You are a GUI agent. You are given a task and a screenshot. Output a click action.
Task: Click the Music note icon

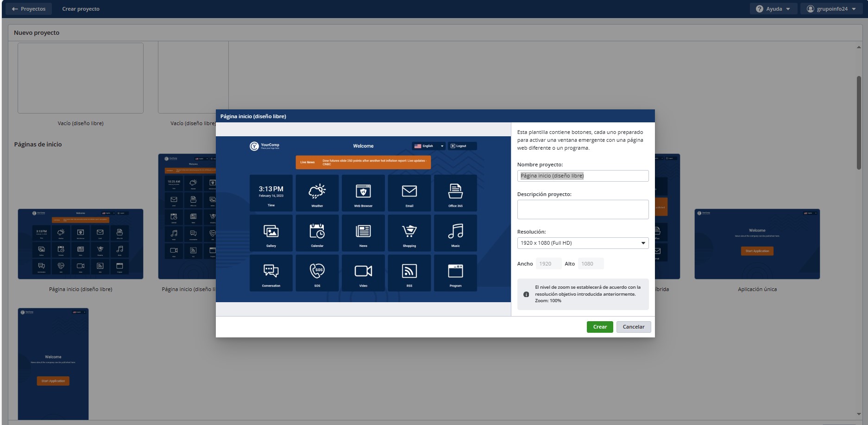pos(455,231)
